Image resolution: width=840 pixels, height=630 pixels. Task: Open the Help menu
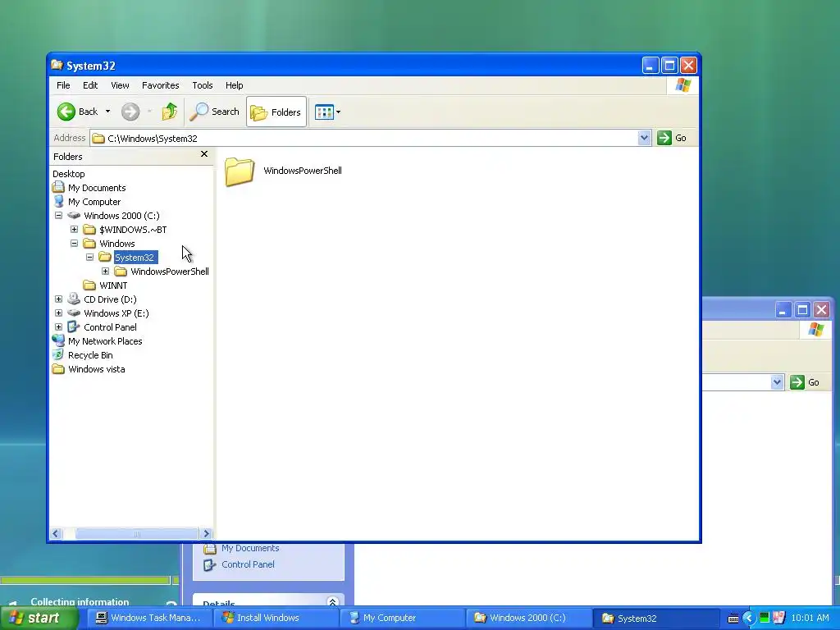click(x=234, y=85)
